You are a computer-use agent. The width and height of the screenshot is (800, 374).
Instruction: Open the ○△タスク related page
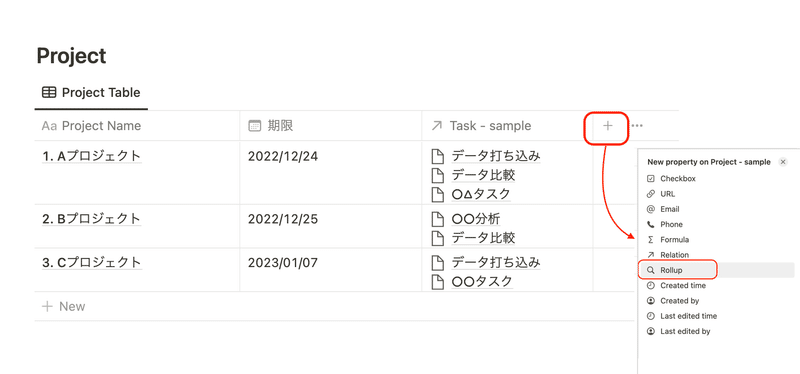coord(481,194)
